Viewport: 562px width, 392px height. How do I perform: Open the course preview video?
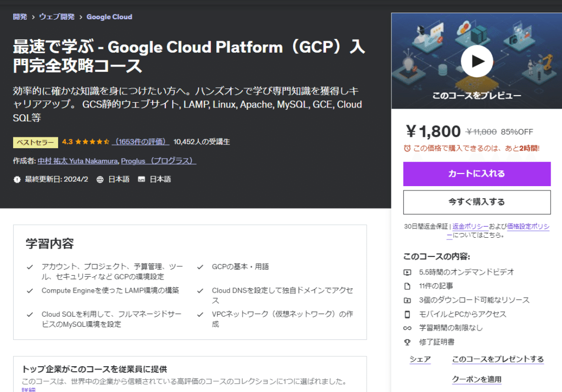pos(476,61)
